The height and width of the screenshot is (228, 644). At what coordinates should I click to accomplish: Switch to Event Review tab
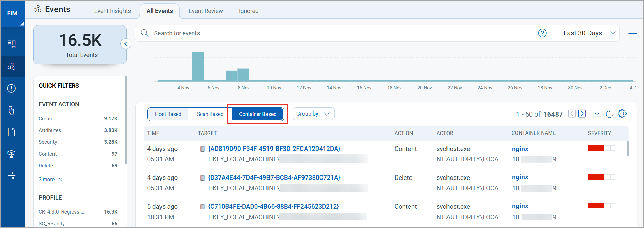[206, 11]
